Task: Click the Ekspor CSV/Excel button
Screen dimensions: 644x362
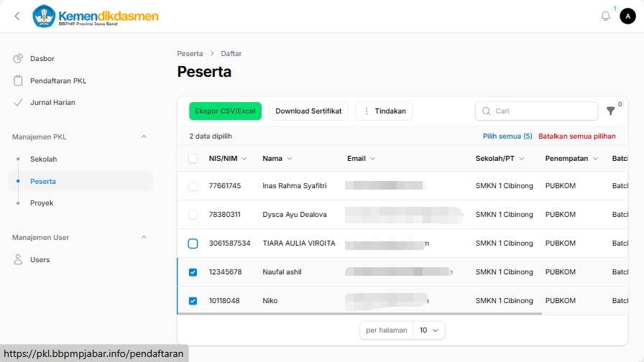Action: 225,111
